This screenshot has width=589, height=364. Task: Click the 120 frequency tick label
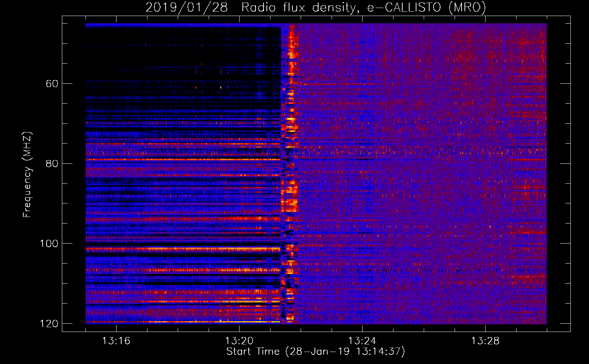pyautogui.click(x=49, y=324)
